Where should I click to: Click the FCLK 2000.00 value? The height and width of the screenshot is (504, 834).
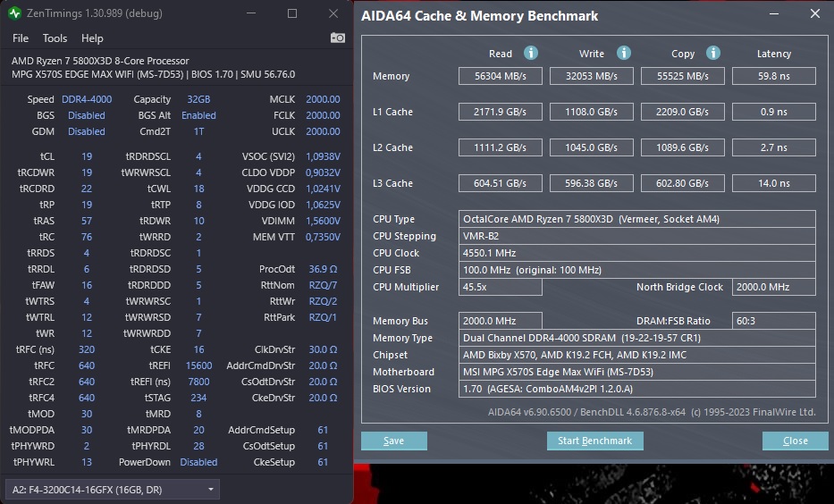(323, 115)
